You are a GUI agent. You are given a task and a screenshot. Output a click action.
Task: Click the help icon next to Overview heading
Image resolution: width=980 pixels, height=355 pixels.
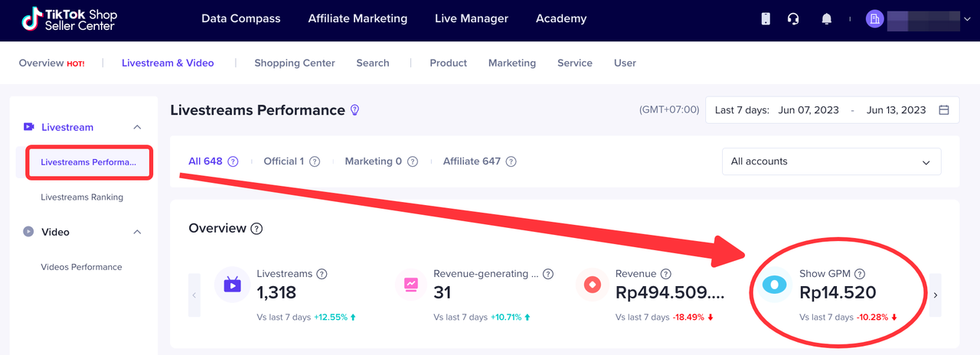click(x=256, y=229)
